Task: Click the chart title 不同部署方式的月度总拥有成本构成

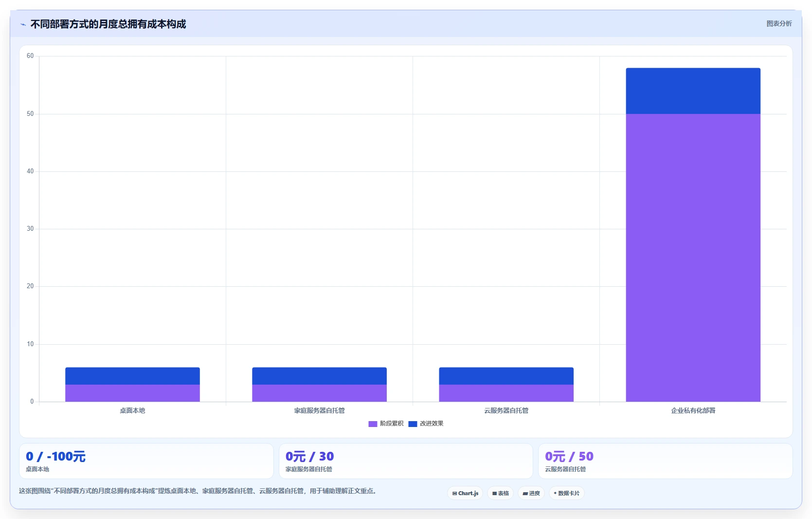Action: click(x=108, y=24)
